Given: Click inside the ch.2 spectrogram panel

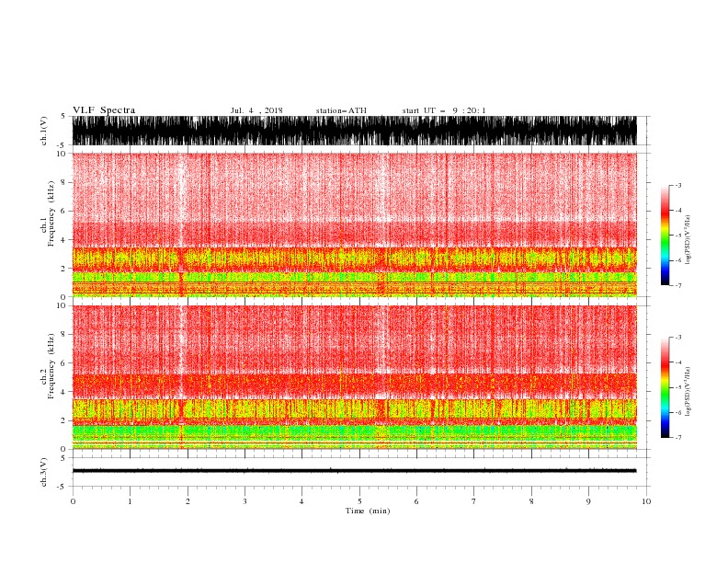Looking at the screenshot, I should [354, 377].
